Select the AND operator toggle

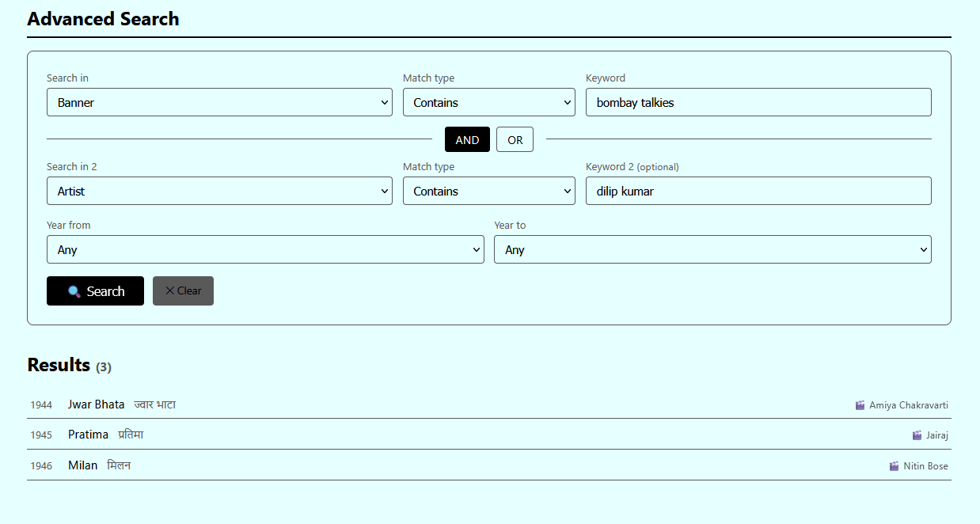pyautogui.click(x=467, y=139)
